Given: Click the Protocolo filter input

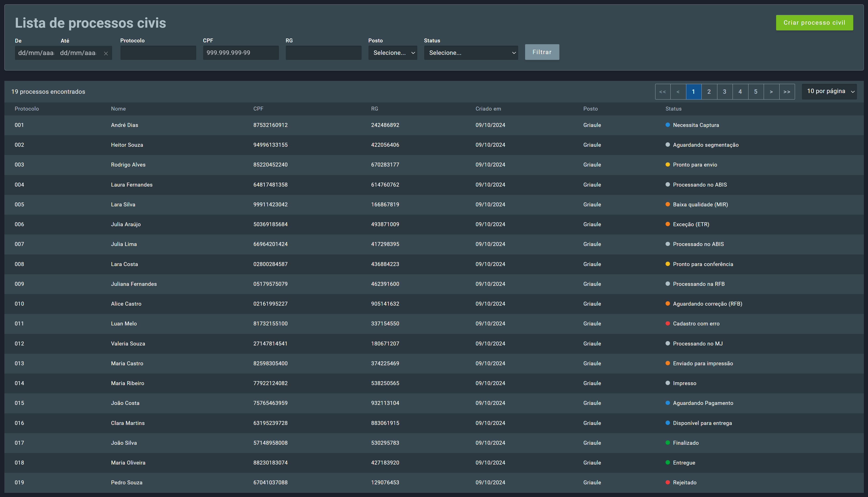Looking at the screenshot, I should click(x=158, y=53).
